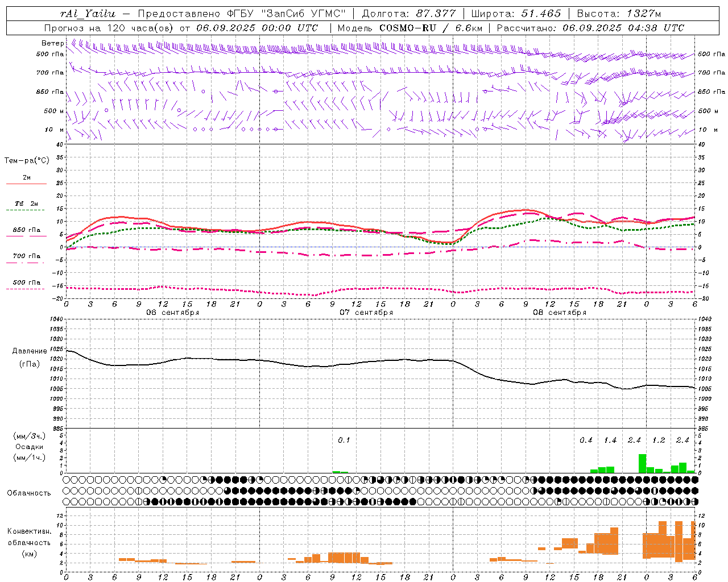Click the 40 tick on left temperature axis

(x=60, y=144)
